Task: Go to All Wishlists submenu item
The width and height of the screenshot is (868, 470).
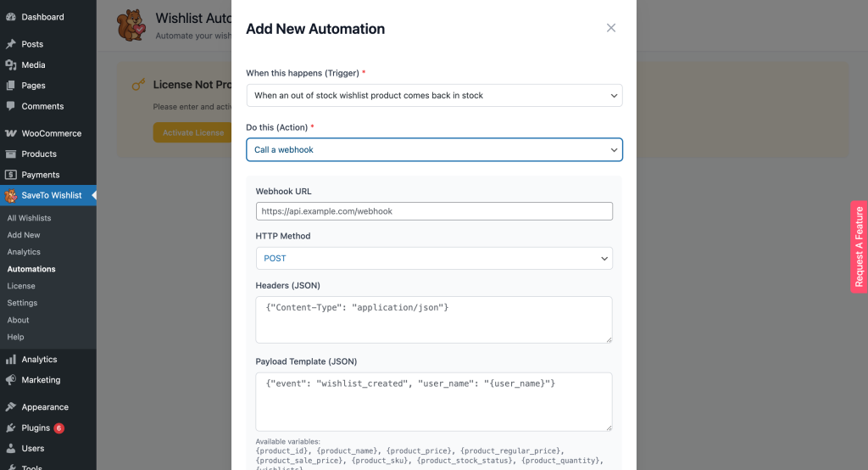Action: click(x=29, y=218)
